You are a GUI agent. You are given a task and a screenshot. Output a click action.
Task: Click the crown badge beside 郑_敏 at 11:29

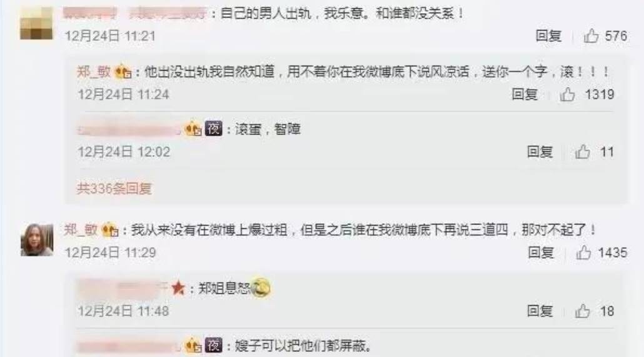click(x=109, y=229)
